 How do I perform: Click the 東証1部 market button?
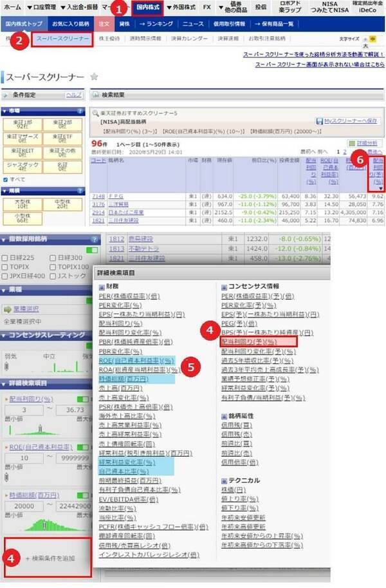[x=23, y=124]
